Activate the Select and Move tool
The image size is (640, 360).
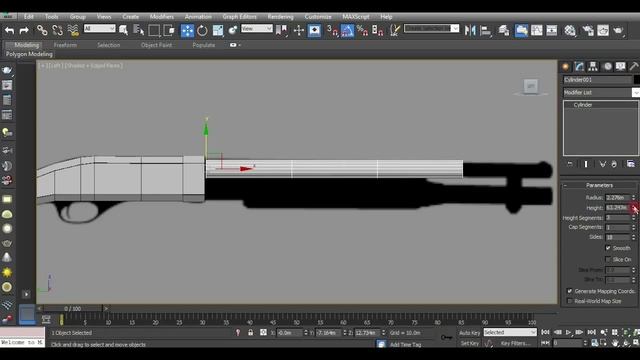(187, 31)
